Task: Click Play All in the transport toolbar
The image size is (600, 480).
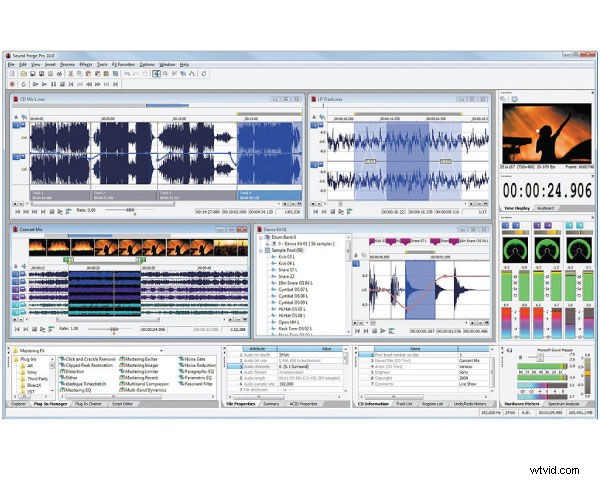Action: 36,84
